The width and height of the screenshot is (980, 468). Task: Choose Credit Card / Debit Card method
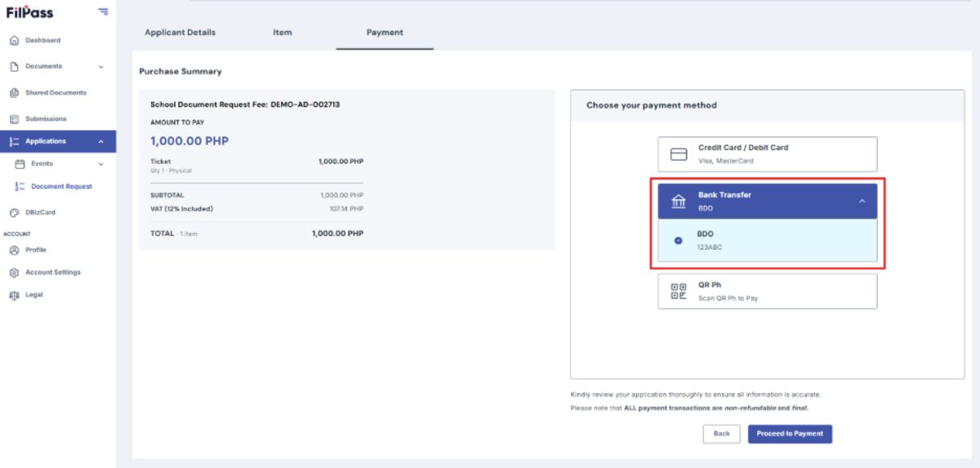click(768, 154)
